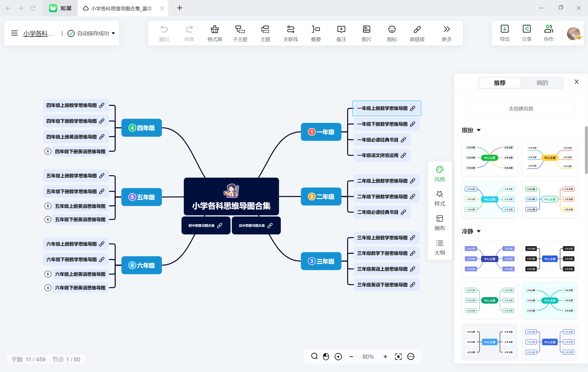Close the 小学各科思维导图合集_副本 tab
Screen dimensions: 588x372
click(162, 8)
